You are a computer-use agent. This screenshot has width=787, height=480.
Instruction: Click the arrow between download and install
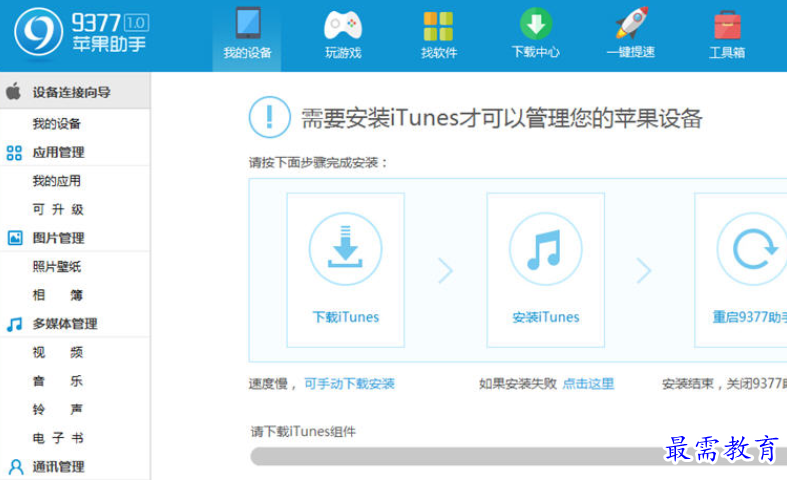[445, 271]
